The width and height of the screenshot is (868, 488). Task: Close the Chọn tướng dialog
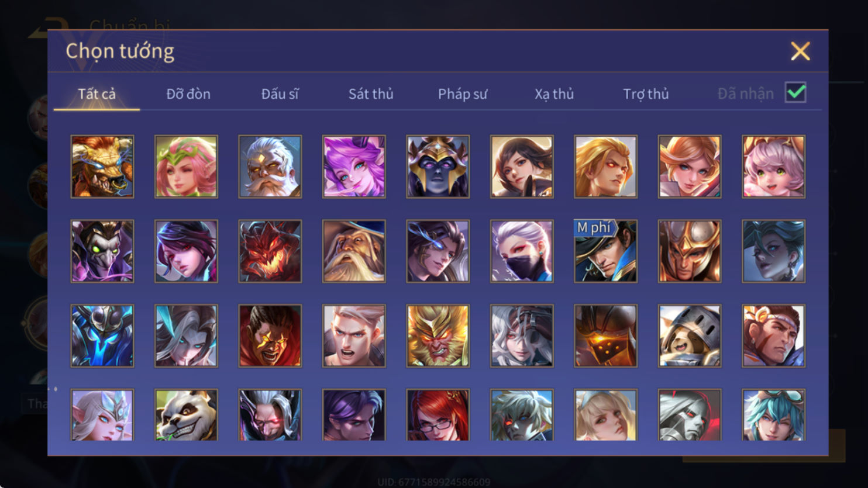pos(800,51)
